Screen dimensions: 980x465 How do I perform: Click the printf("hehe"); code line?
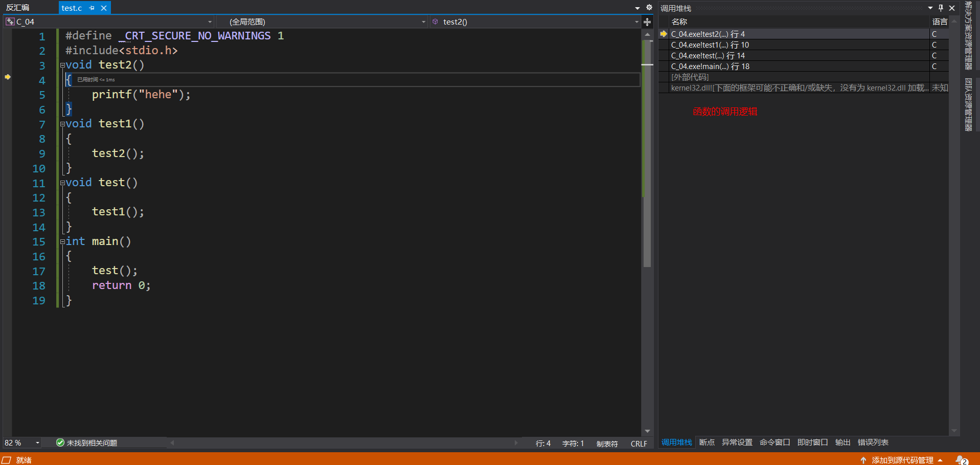[x=141, y=95]
